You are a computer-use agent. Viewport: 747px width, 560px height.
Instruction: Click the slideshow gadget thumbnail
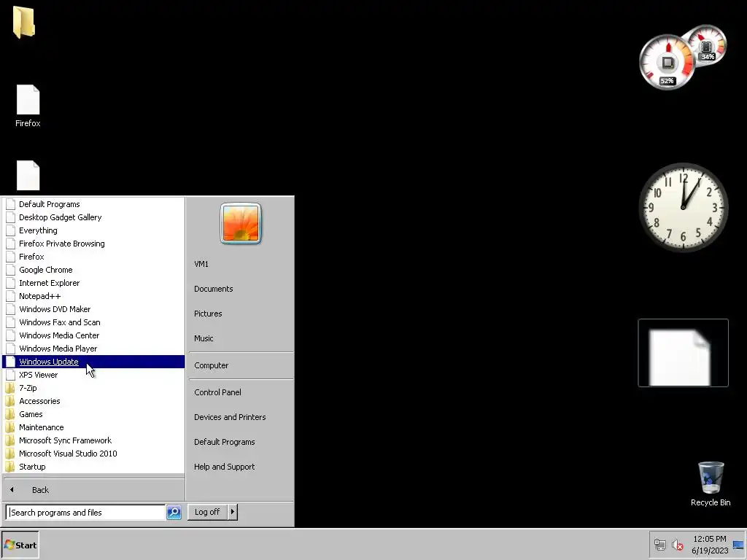683,353
